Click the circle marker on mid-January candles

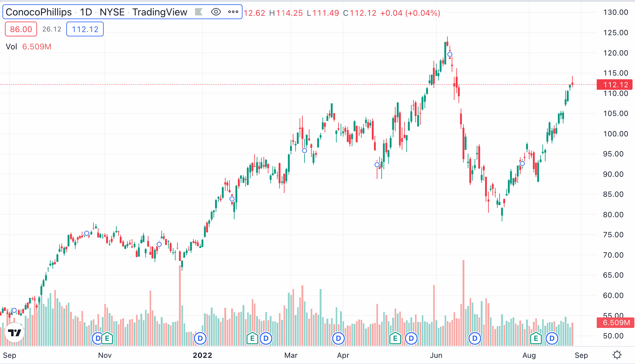coord(232,199)
